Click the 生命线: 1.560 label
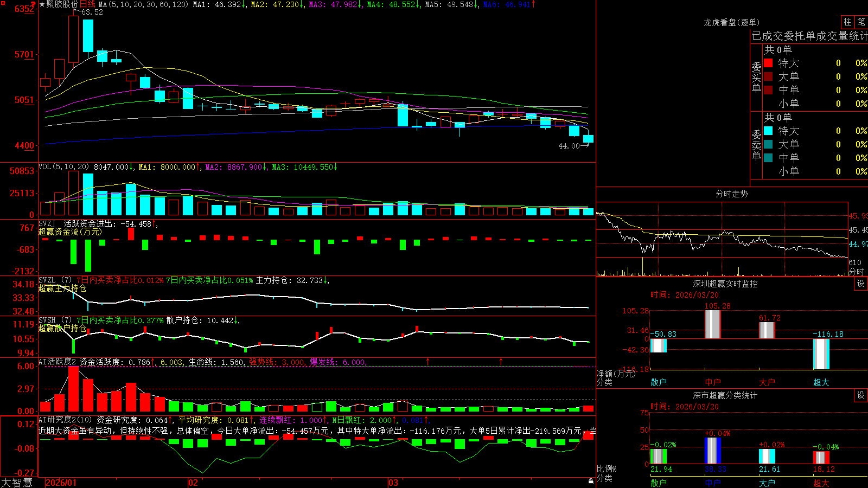Image resolution: width=868 pixels, height=488 pixels. [216, 362]
